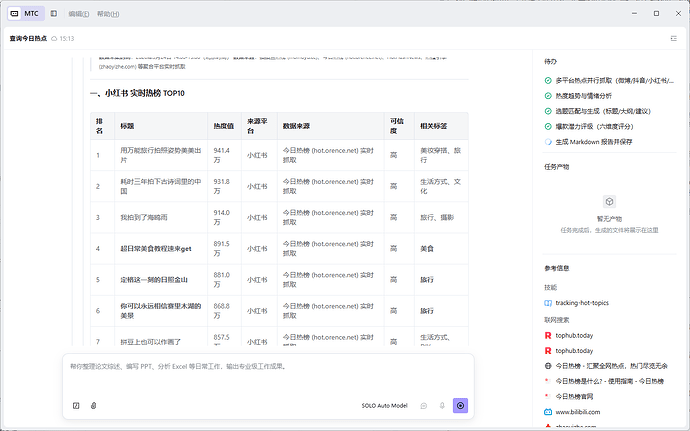Viewport: 690px width, 431px height.
Task: Click the 选题匹配与生成 todo check icon
Action: point(548,111)
